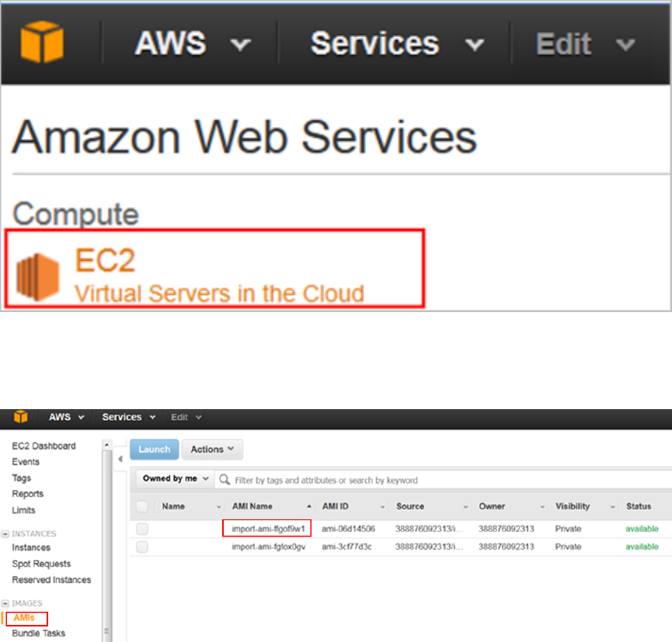Viewport: 672px width, 642px height.
Task: Click the small AWS logo in the console bar
Action: (x=21, y=417)
